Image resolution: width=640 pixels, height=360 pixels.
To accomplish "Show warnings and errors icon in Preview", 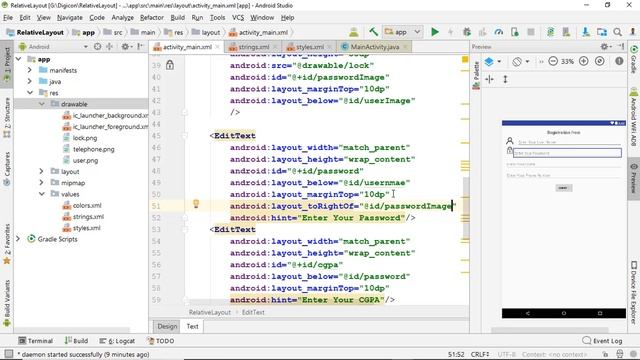I will click(619, 61).
